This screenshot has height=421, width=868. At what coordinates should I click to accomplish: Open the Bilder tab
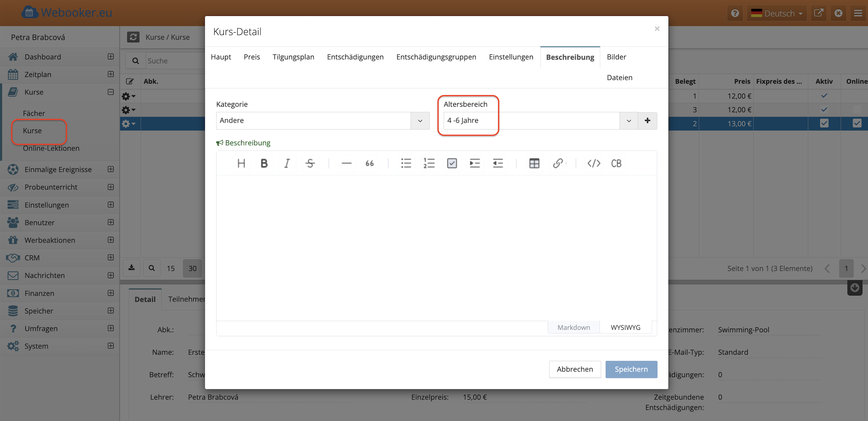(616, 57)
